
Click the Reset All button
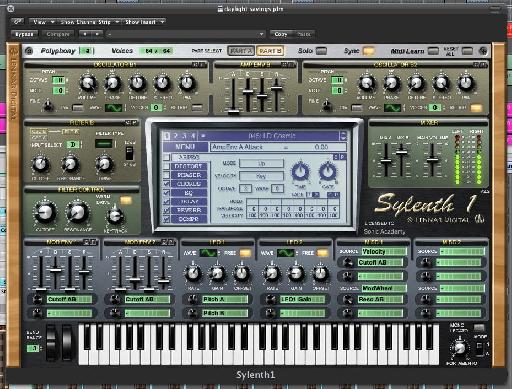click(x=467, y=51)
